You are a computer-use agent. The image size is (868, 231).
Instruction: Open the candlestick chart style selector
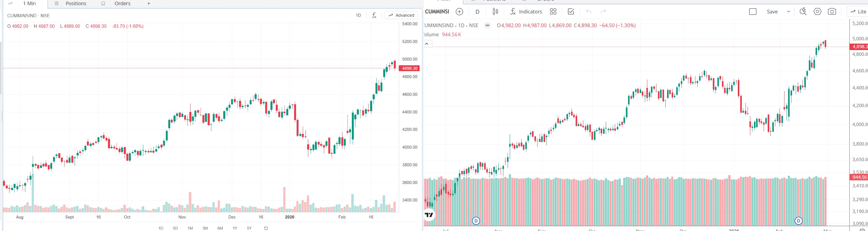(x=495, y=12)
